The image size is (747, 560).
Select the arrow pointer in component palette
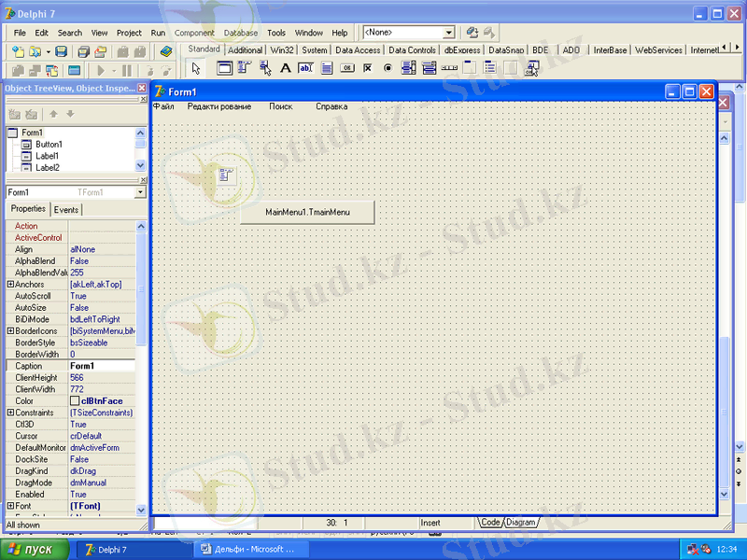196,68
